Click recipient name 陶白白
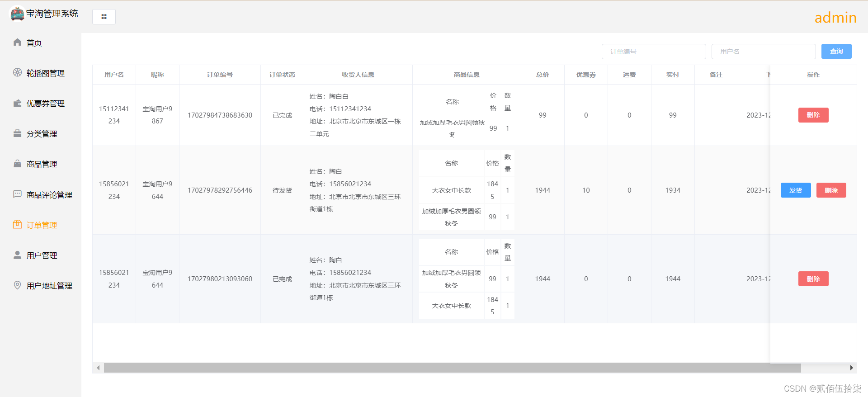This screenshot has height=397, width=868. point(339,96)
